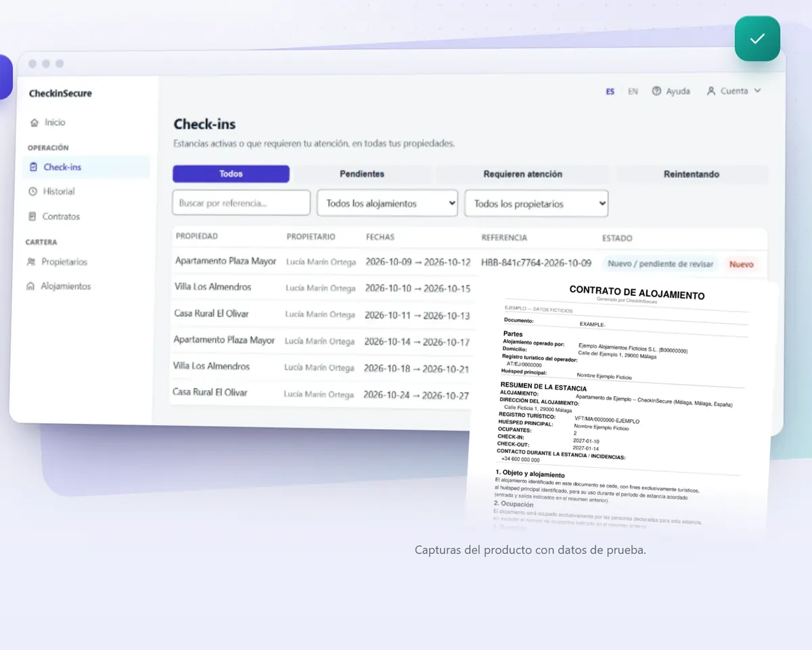Click the 2026-10-09 Apartamento Plaza Mayor row
This screenshot has width=812, height=650.
click(x=469, y=262)
